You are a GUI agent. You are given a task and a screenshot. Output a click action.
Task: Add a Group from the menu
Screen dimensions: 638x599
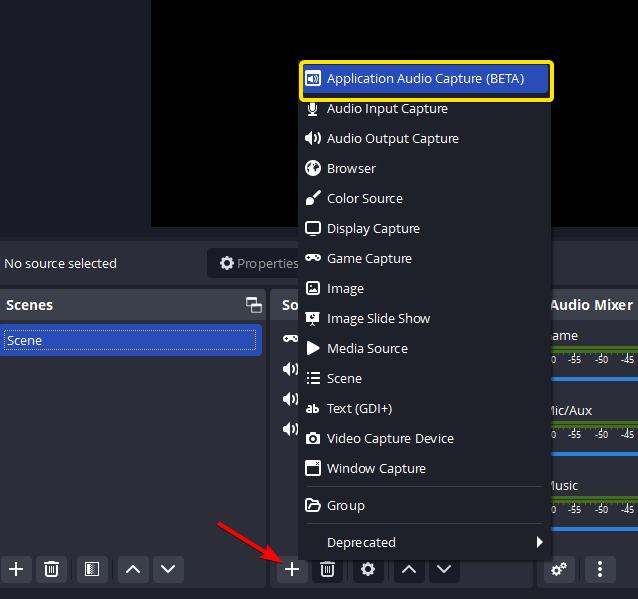345,506
